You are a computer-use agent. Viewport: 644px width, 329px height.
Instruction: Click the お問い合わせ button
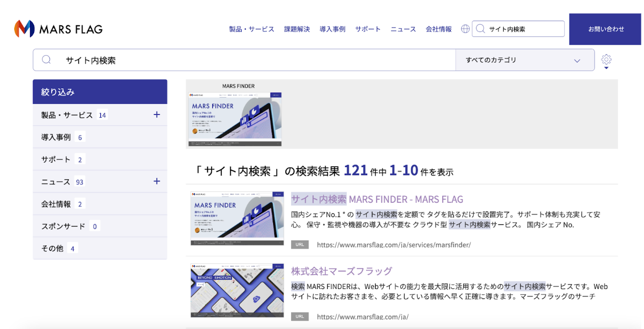pyautogui.click(x=605, y=29)
